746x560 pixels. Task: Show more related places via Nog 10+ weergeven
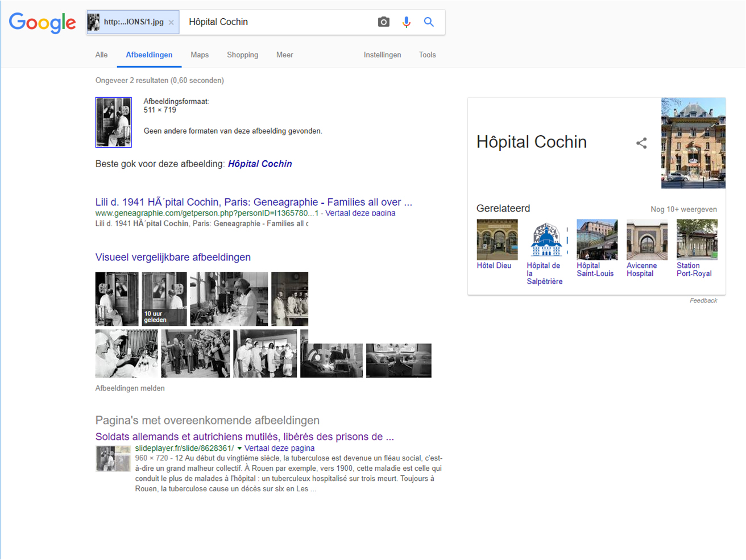[683, 209]
